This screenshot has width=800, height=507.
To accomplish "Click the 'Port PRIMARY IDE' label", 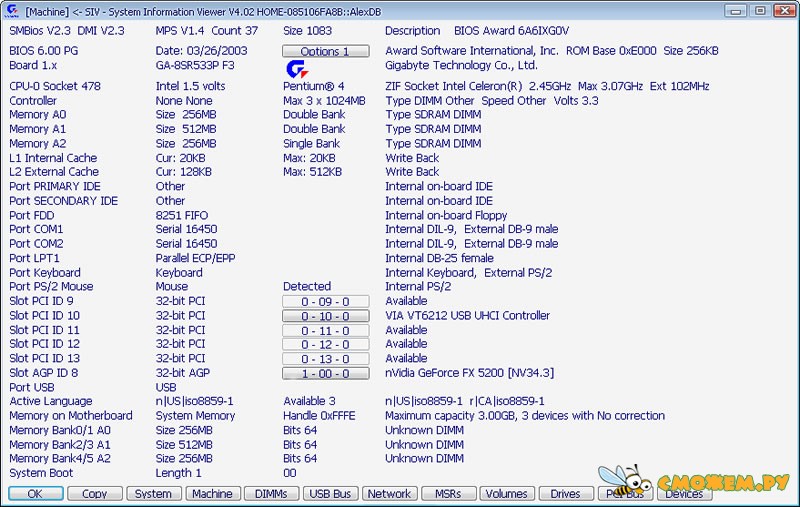I will pyautogui.click(x=55, y=187).
